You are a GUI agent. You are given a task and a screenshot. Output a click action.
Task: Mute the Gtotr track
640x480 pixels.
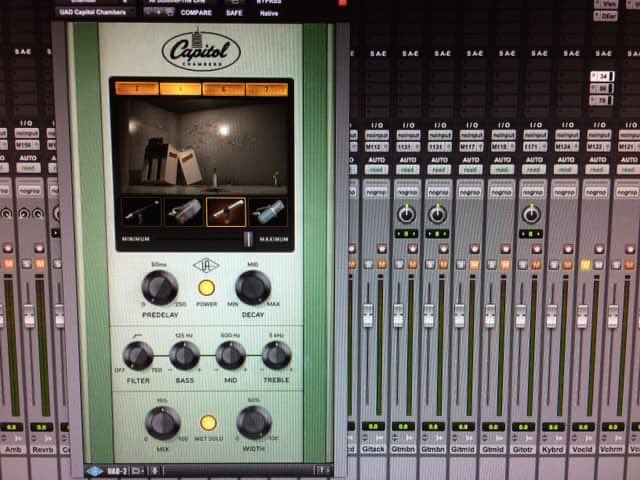[536, 265]
